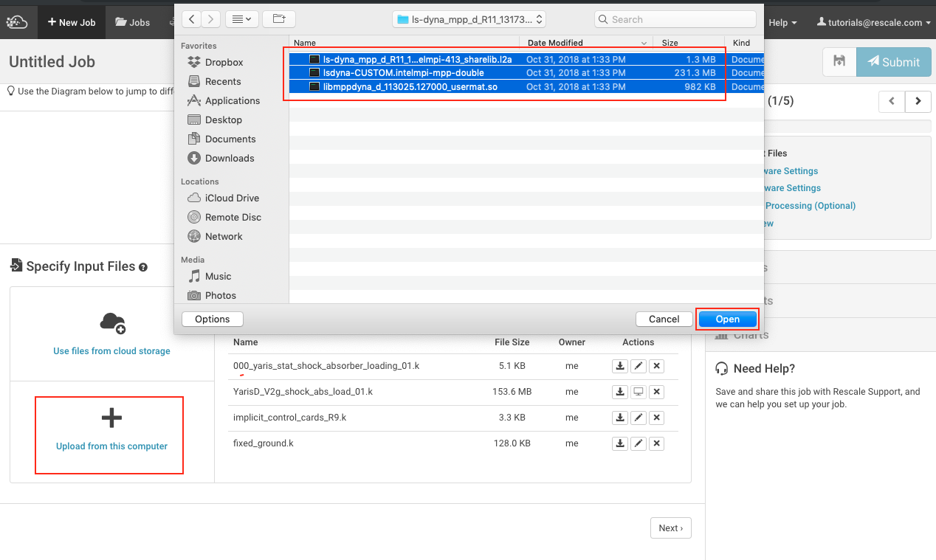Preview YarisD_V2g_shock_abs_load_01.k in desktop viewer
The width and height of the screenshot is (936, 560).
tap(639, 392)
